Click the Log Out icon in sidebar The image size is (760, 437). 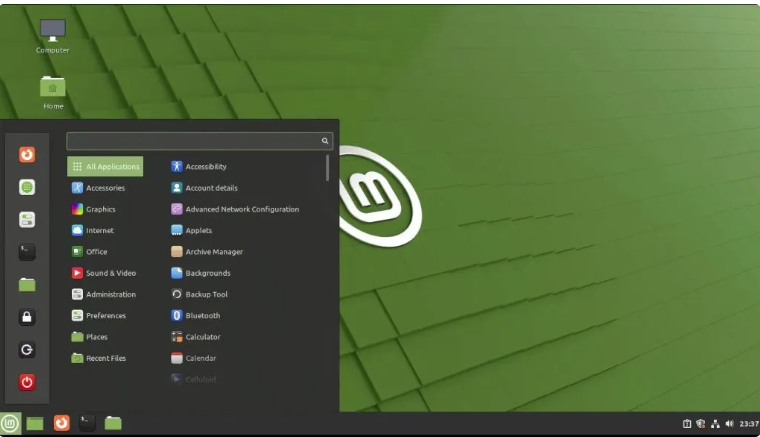[x=27, y=349]
